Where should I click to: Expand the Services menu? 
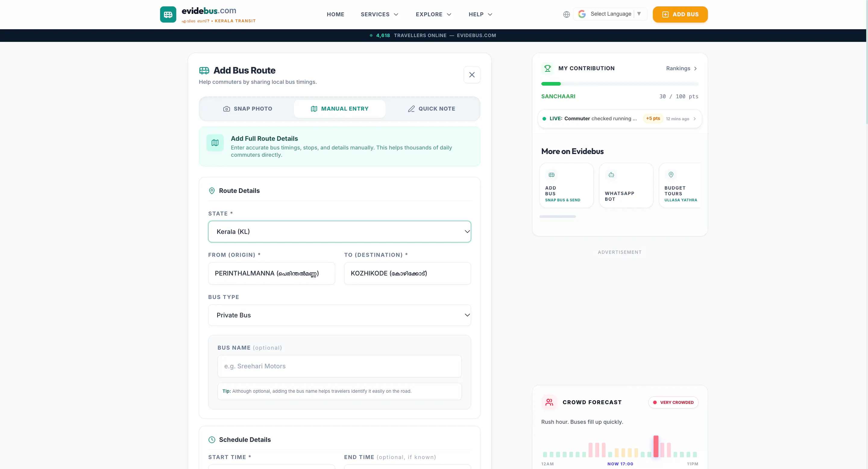click(x=379, y=14)
